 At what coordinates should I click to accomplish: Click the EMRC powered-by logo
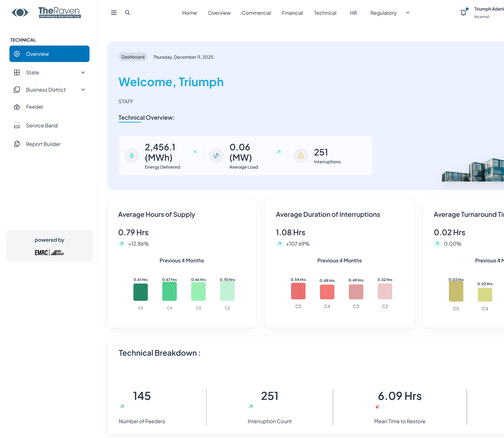click(50, 253)
